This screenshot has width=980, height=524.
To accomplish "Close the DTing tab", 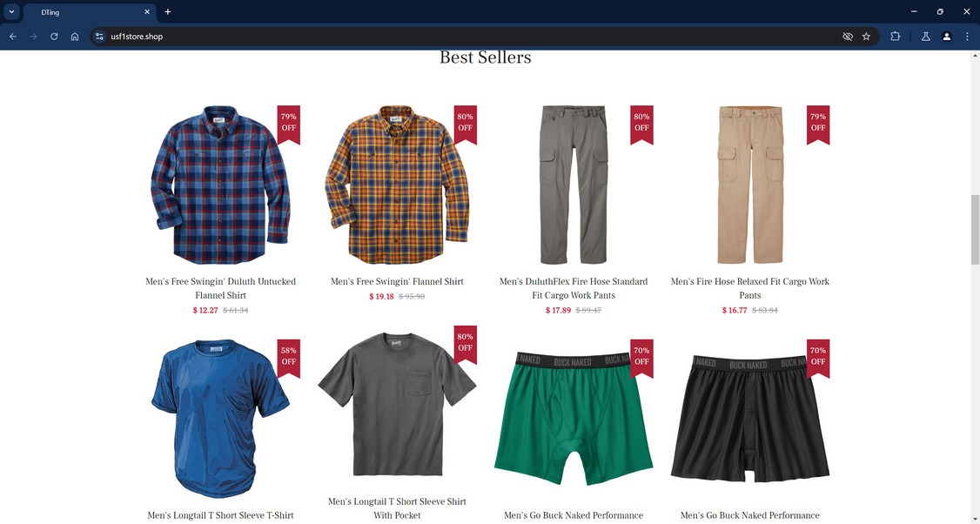I will 147,12.
